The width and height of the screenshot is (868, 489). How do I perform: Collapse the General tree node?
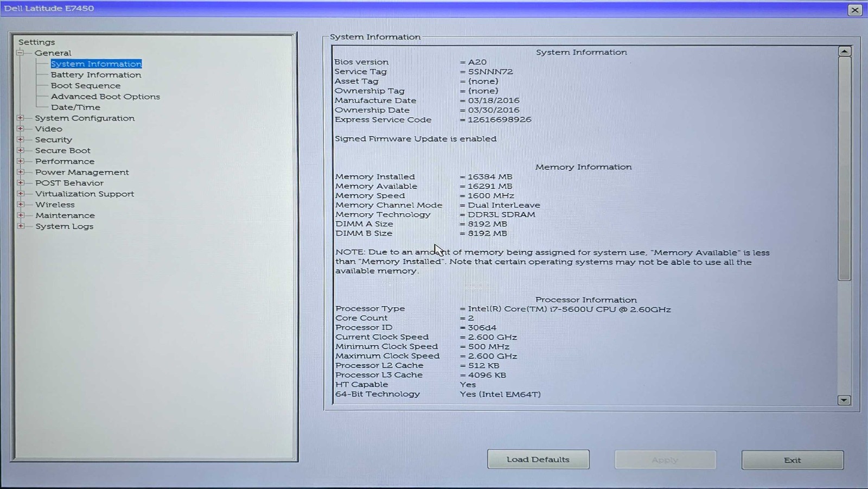pyautogui.click(x=20, y=53)
